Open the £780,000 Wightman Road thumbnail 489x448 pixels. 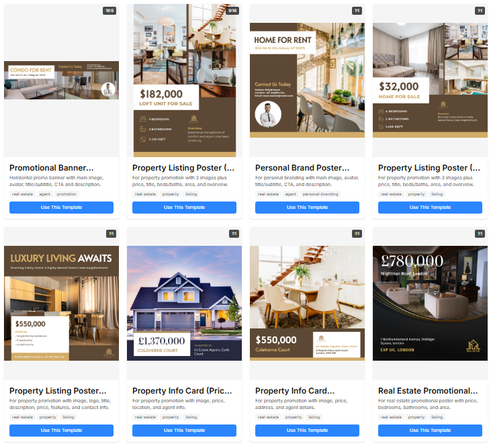pos(430,303)
